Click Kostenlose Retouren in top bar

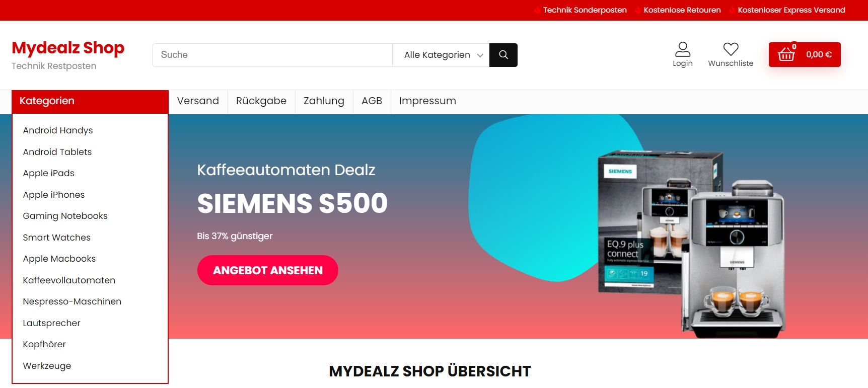[682, 10]
